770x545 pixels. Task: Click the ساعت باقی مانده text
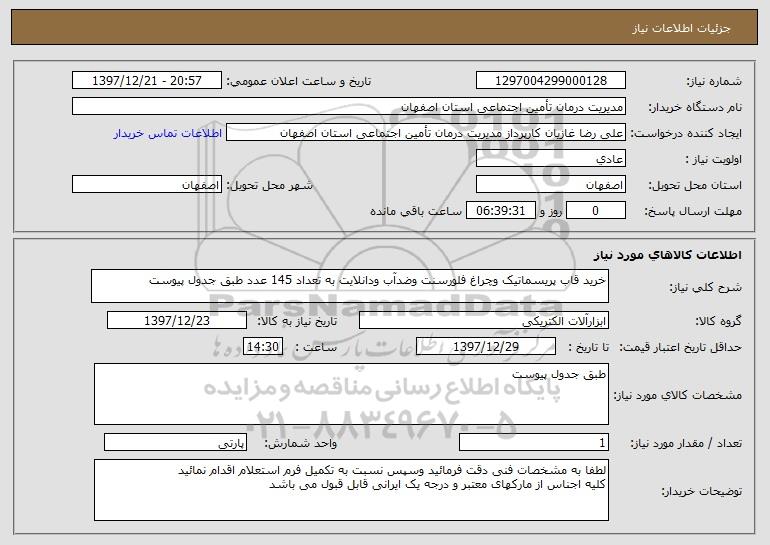[x=416, y=211]
